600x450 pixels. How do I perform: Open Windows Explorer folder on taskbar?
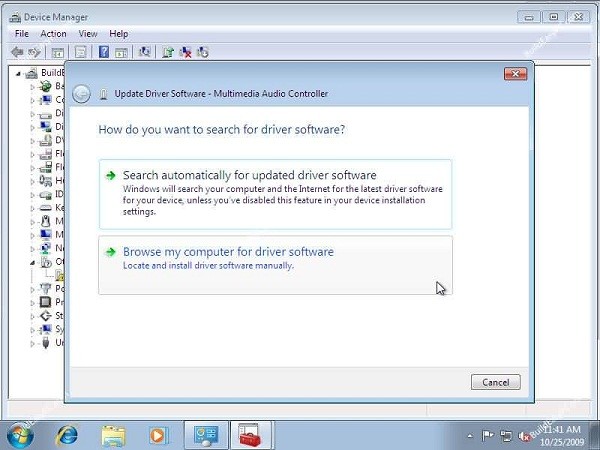[113, 436]
